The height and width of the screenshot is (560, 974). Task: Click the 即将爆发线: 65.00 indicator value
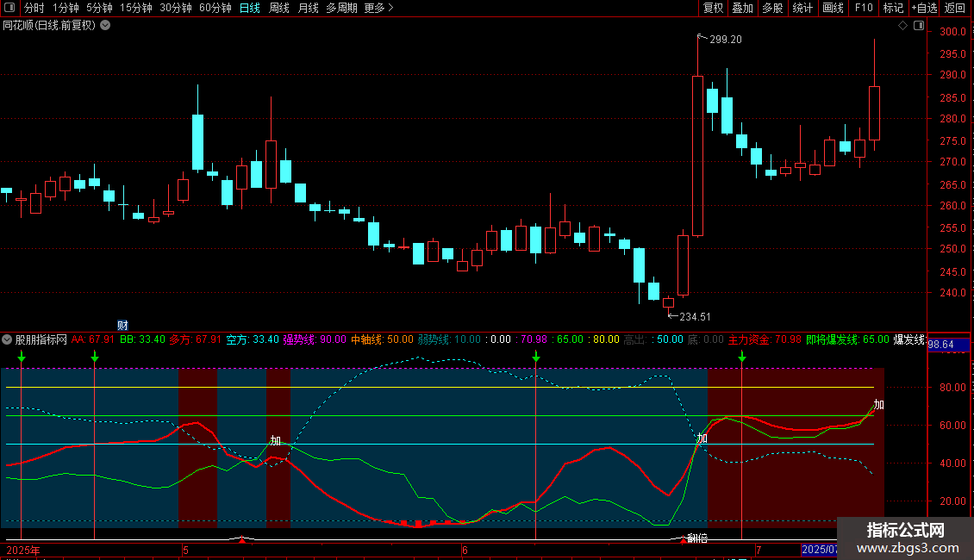(x=848, y=339)
